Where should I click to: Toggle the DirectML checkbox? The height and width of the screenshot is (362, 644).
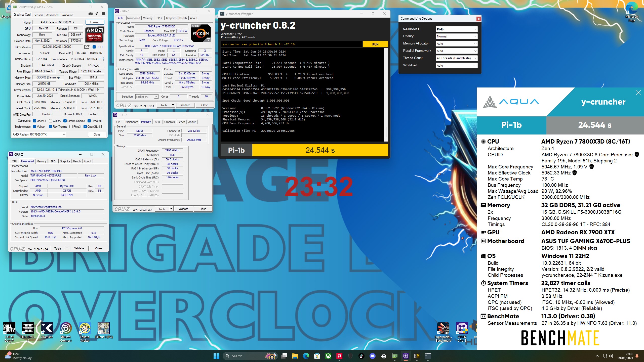tap(89, 121)
